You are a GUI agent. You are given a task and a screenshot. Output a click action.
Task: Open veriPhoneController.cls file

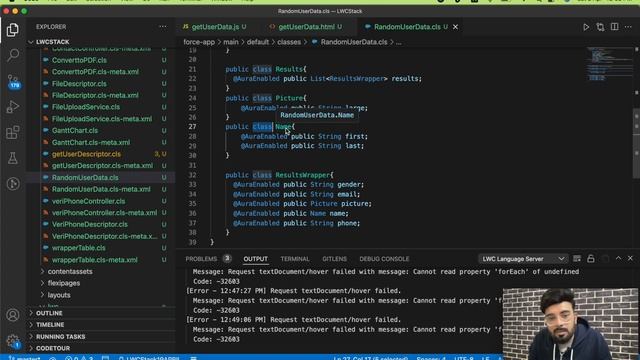click(x=88, y=201)
